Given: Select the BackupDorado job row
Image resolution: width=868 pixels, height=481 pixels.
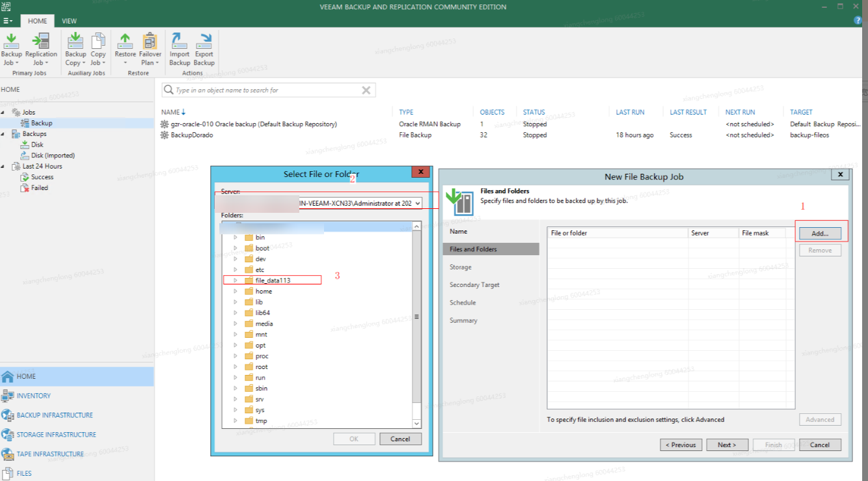Looking at the screenshot, I should 192,135.
